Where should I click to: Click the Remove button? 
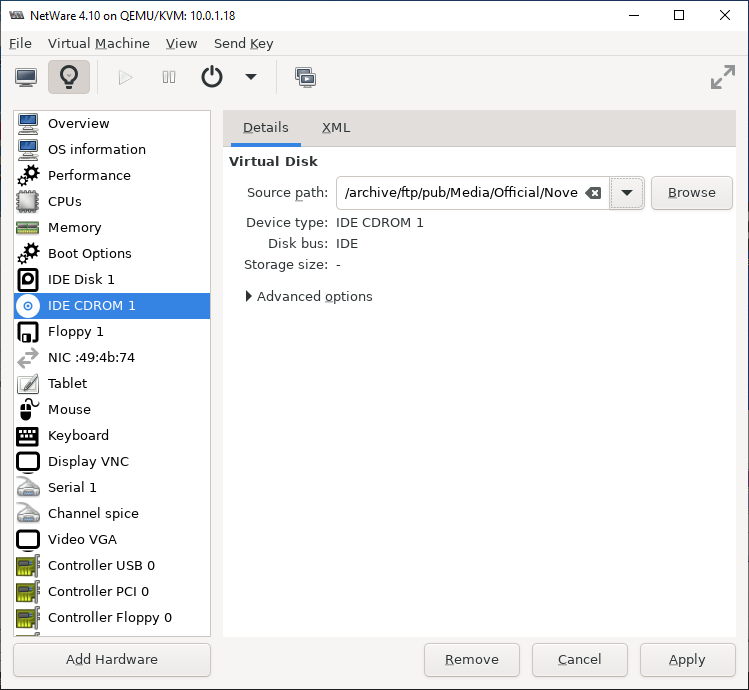472,660
